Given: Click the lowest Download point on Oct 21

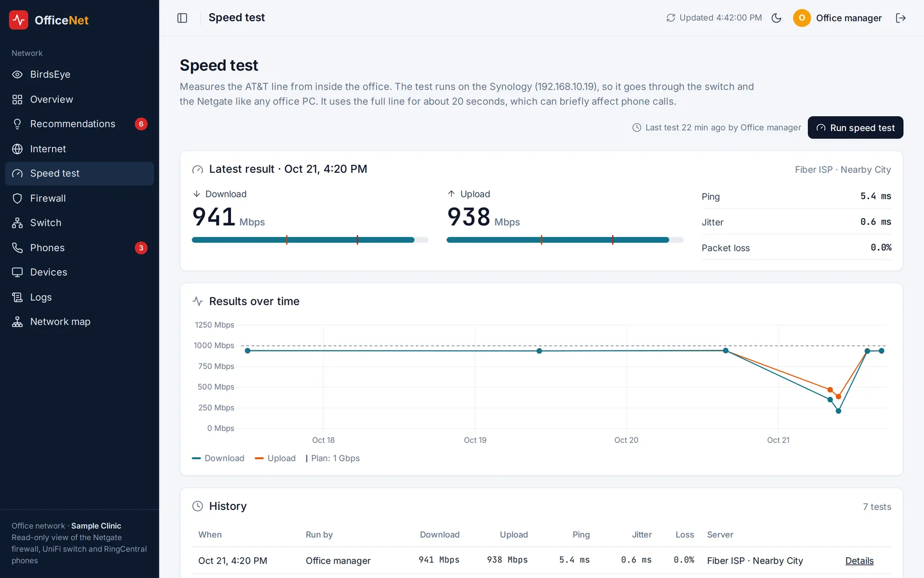Looking at the screenshot, I should 838,411.
